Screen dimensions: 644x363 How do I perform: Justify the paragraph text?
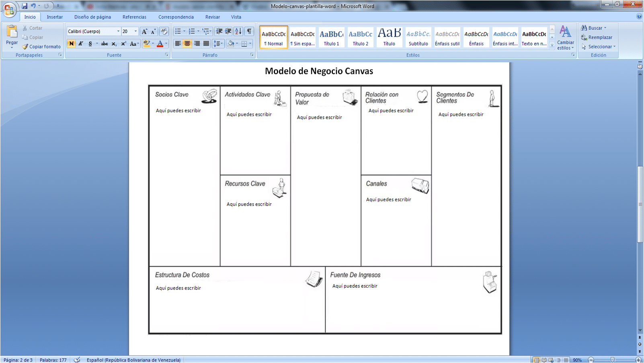[x=206, y=43]
